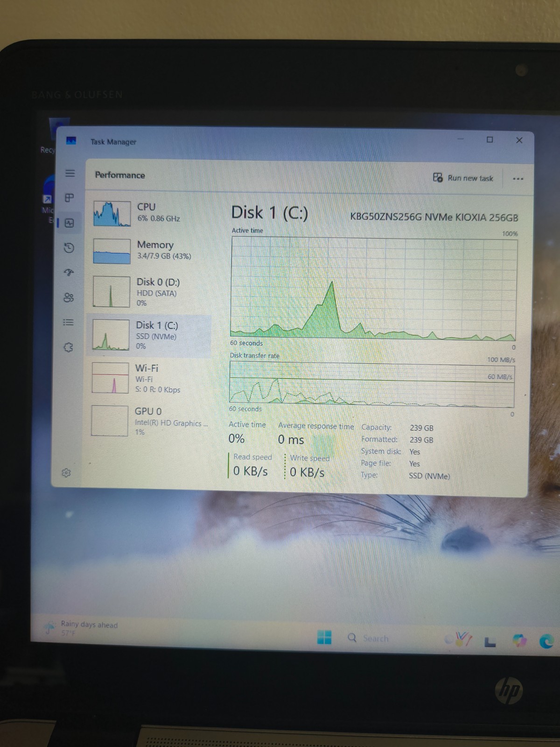Click the Write speed 0 KB/s value

coord(307,472)
